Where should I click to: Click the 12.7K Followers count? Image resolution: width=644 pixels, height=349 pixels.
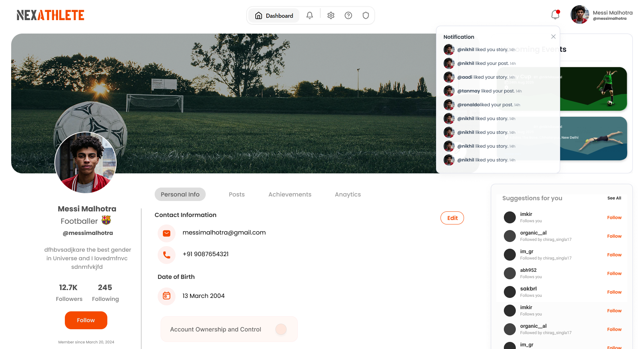(x=69, y=293)
